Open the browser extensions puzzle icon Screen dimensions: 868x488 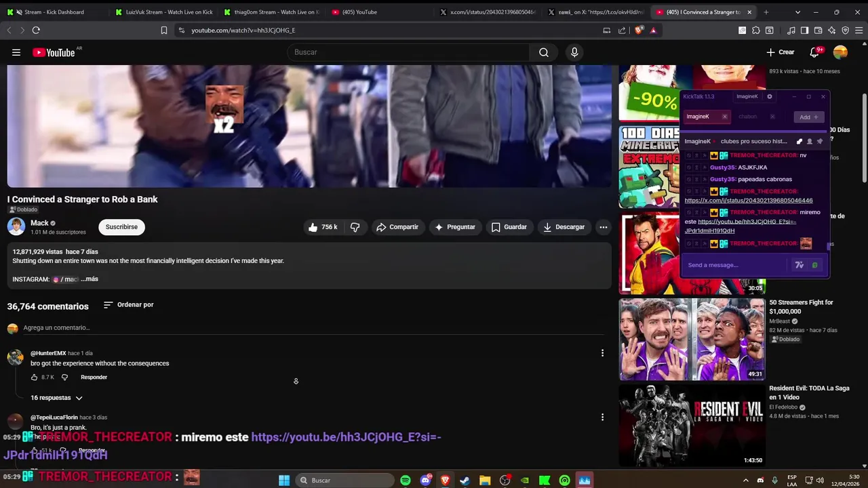point(756,30)
